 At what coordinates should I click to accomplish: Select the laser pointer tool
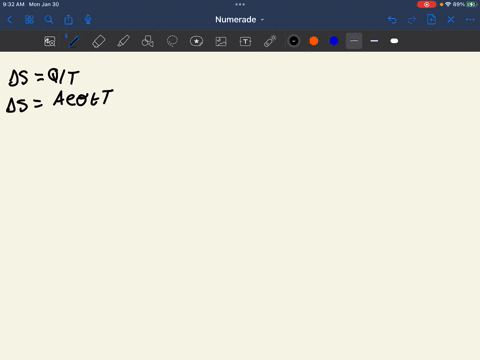pos(270,41)
